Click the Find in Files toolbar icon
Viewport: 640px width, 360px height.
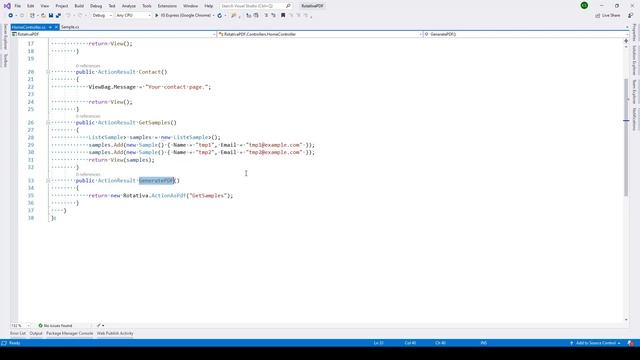[x=233, y=16]
